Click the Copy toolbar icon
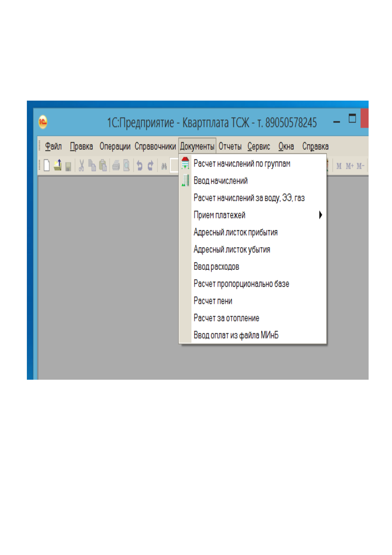The width and height of the screenshot is (392, 555). (92, 165)
